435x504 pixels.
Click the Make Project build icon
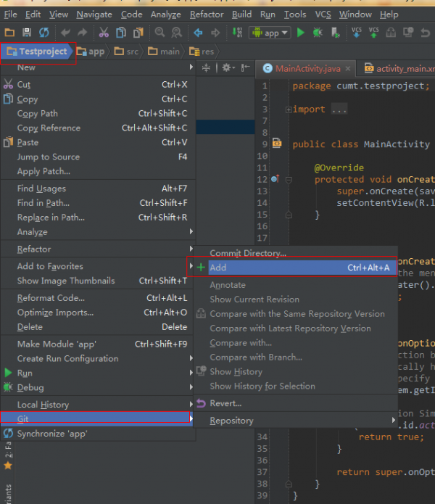237,33
